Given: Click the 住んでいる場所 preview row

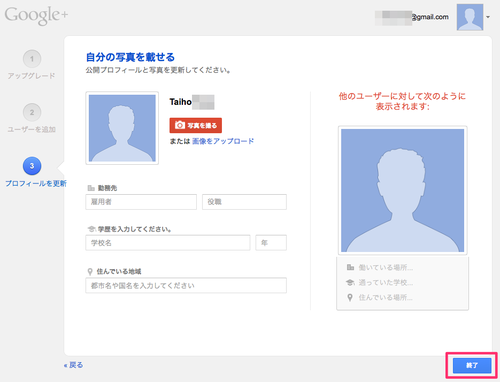Looking at the screenshot, I should (x=380, y=297).
